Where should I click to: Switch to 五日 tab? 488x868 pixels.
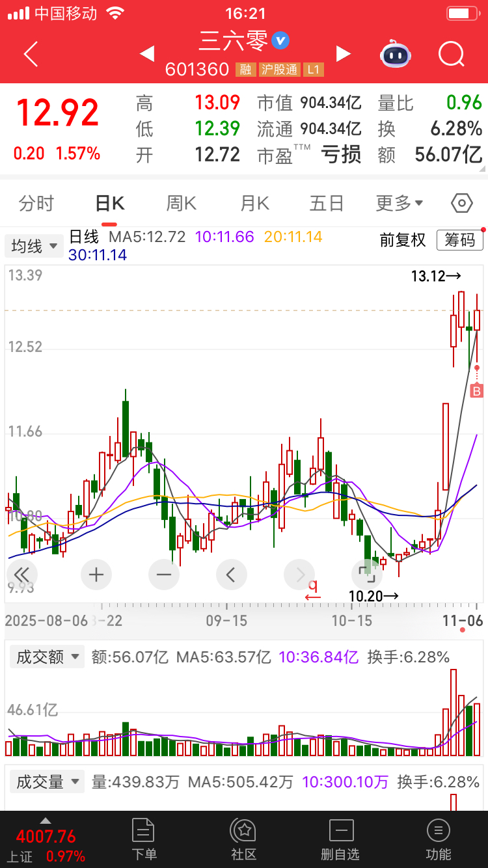pyautogui.click(x=327, y=204)
